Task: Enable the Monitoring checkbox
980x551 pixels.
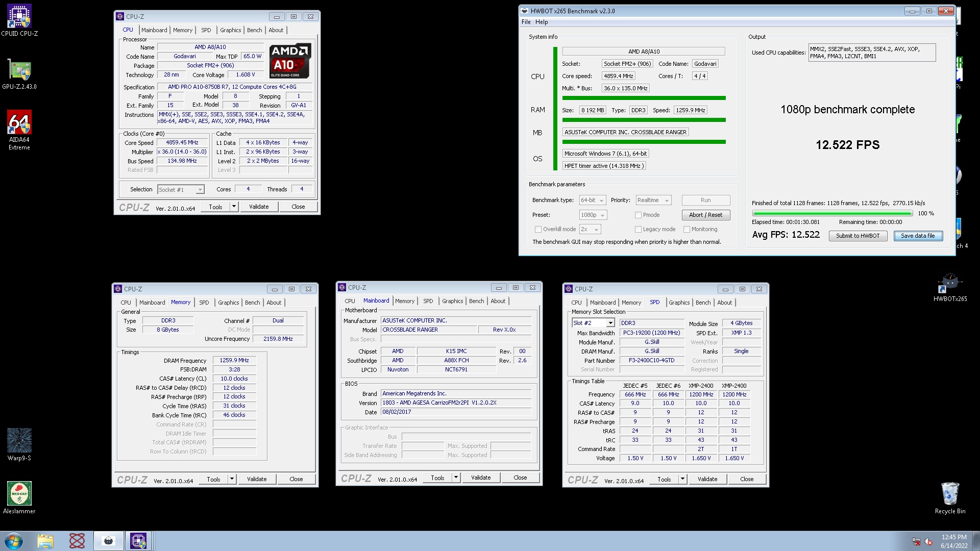Action: point(687,229)
